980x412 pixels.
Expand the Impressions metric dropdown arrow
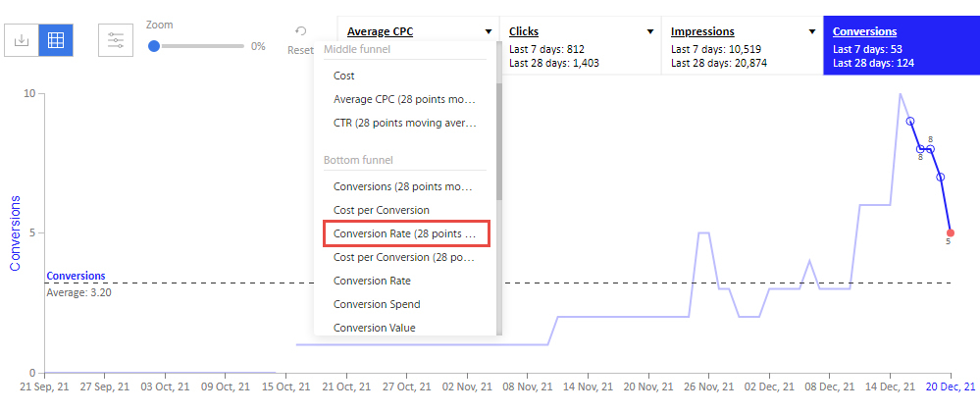pos(812,32)
